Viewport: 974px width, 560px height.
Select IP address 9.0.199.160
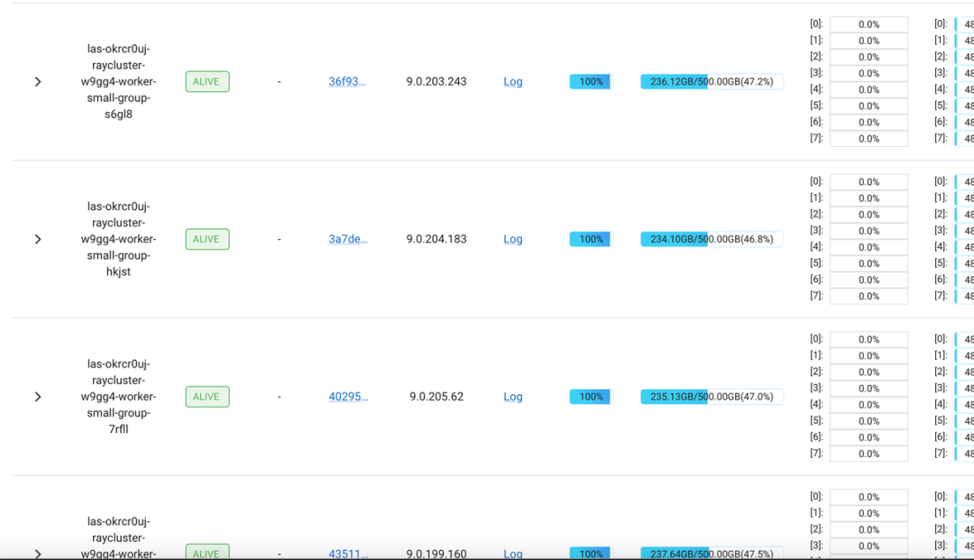click(x=436, y=553)
